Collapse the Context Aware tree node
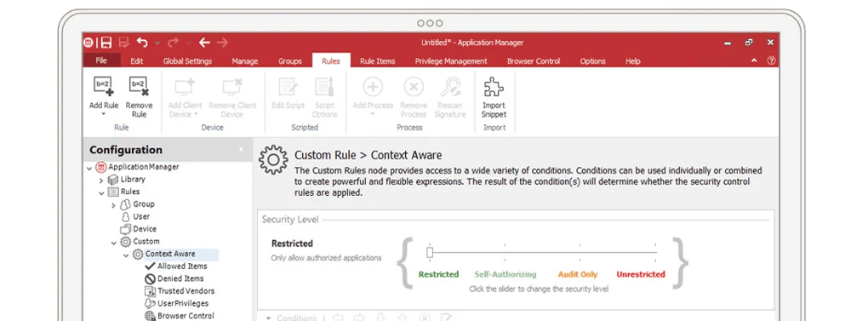The image size is (868, 321). coord(126,255)
